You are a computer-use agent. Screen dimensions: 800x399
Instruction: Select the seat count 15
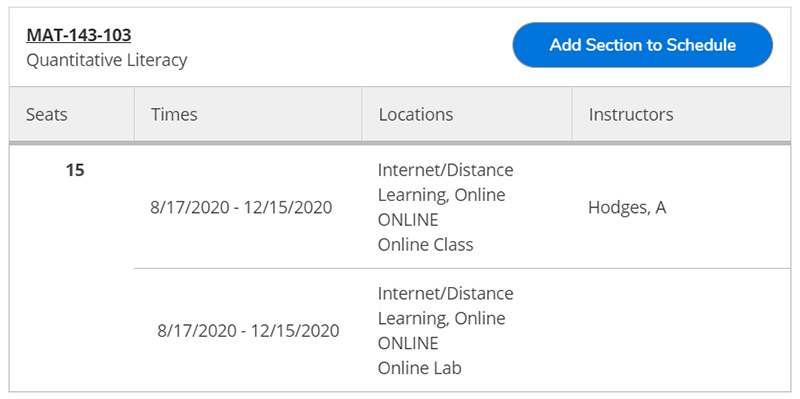pyautogui.click(x=74, y=170)
